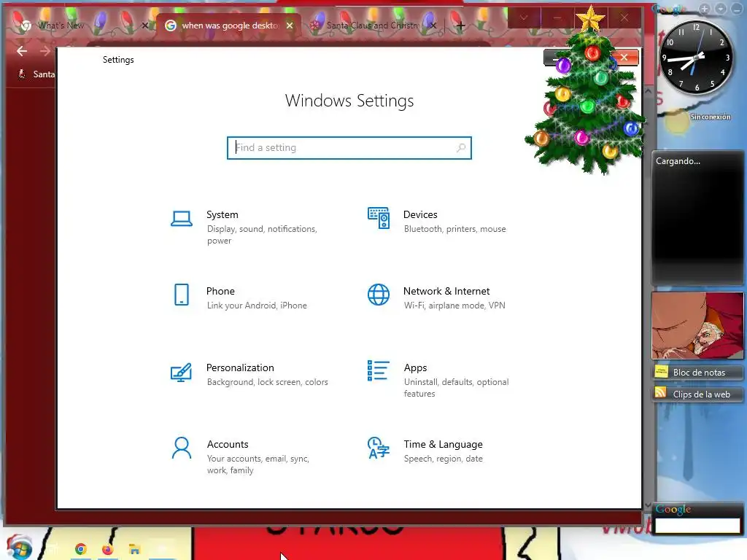Open the Devices settings title
This screenshot has width=747, height=560.
point(420,215)
